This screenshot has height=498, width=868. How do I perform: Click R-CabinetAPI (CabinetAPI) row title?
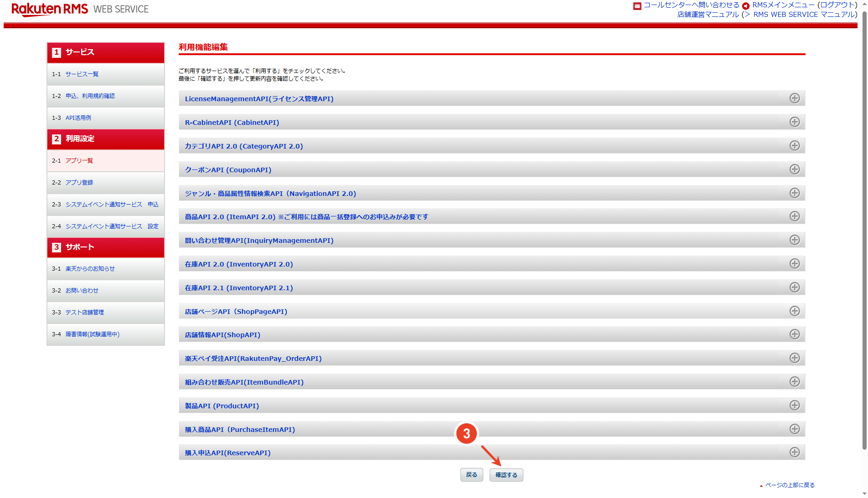(x=232, y=123)
